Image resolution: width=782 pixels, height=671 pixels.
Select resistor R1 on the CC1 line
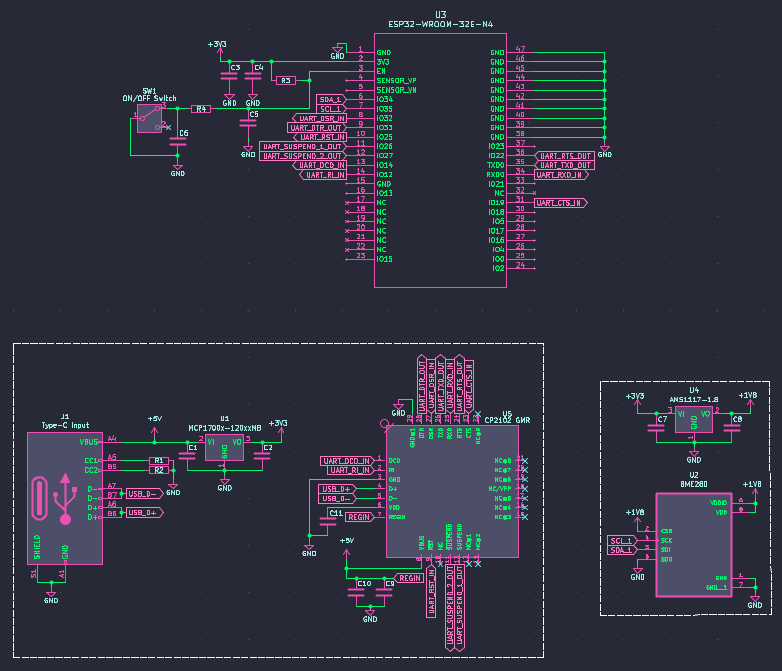158,460
